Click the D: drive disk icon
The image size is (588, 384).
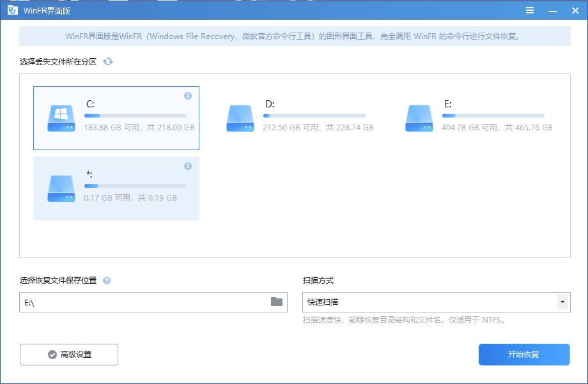point(239,118)
